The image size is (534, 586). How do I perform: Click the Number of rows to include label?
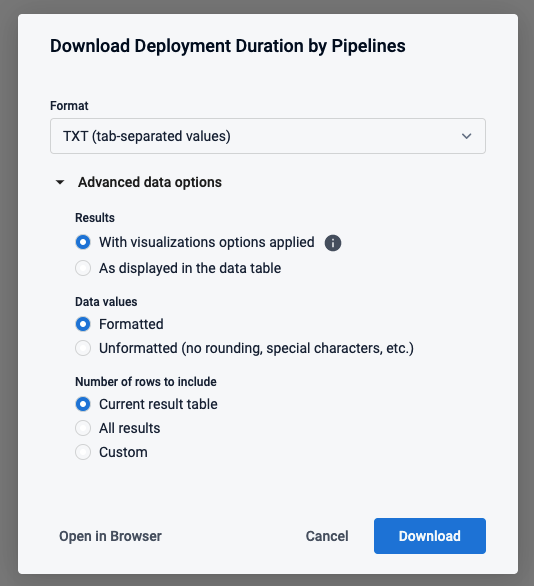coord(146,382)
